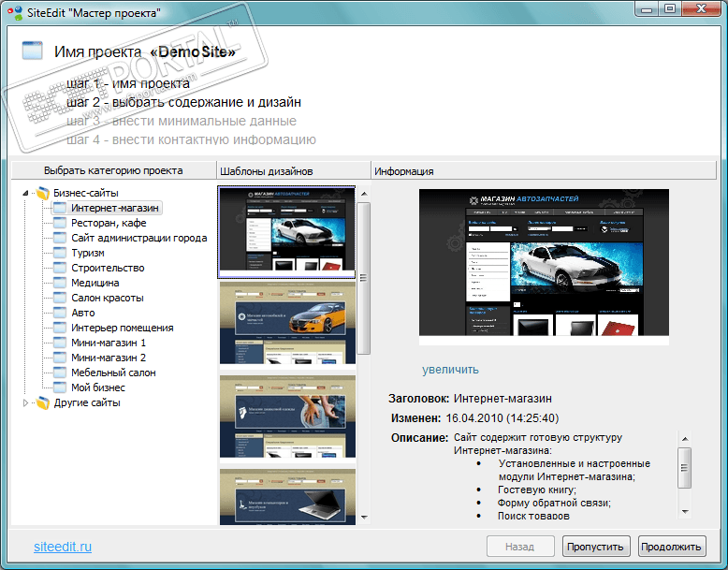Viewport: 728px width, 570px height.
Task: Click the Шаблоны дизайнов column header
Action: tap(294, 171)
